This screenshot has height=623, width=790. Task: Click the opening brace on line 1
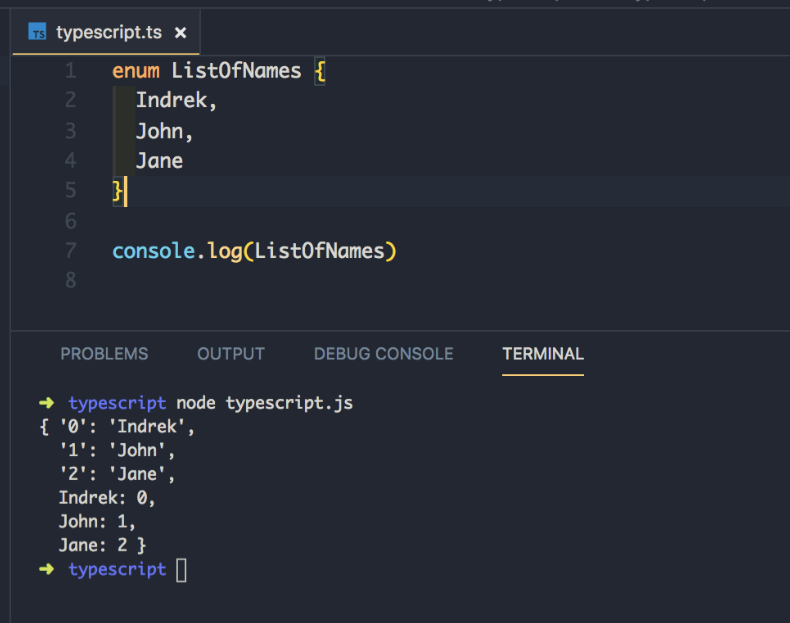coord(320,72)
